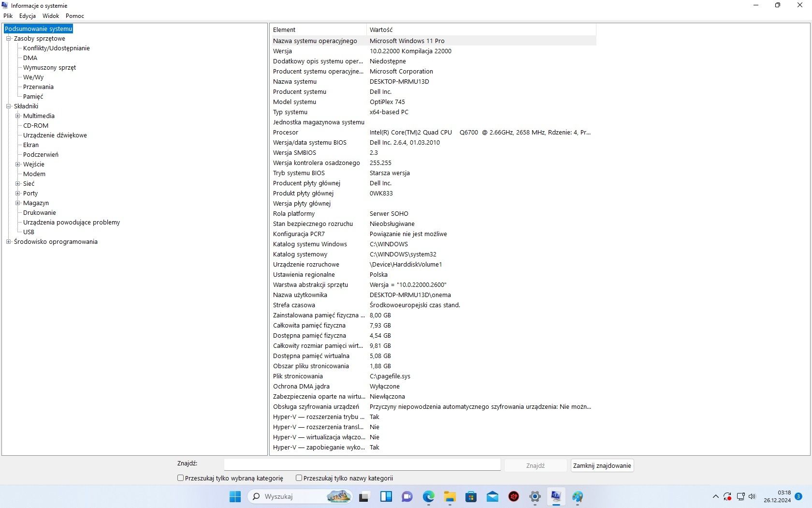Image resolution: width=812 pixels, height=508 pixels.
Task: Open the Pomoc menu
Action: point(75,16)
